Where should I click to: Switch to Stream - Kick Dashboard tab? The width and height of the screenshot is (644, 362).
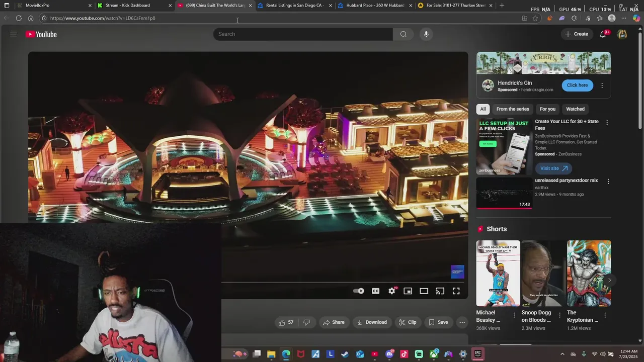coord(133,6)
